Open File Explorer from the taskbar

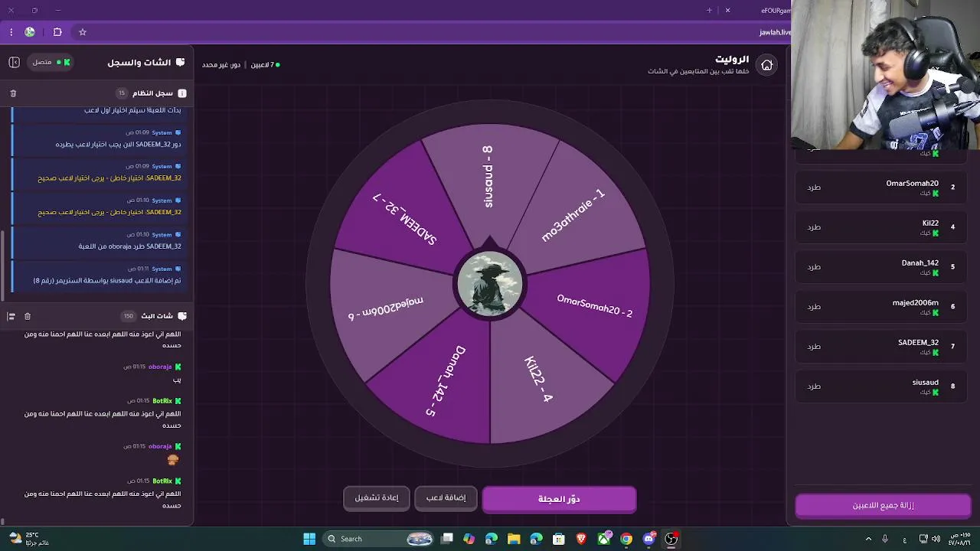tap(514, 539)
